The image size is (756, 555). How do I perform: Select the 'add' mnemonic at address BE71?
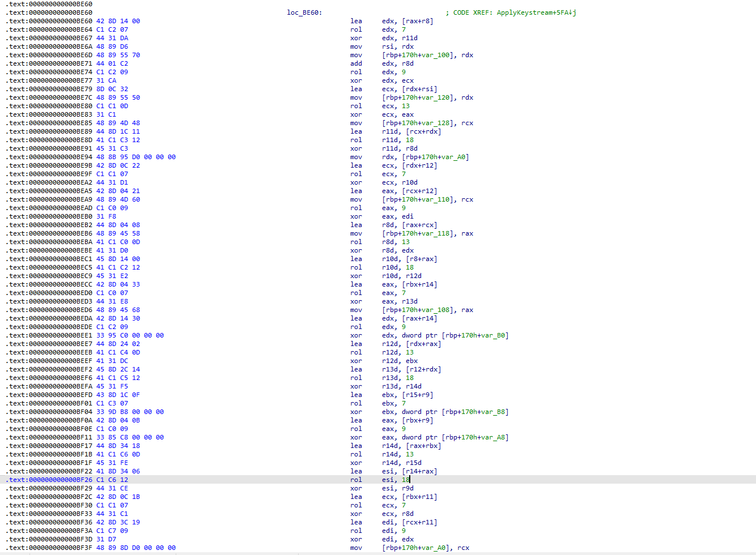(356, 63)
